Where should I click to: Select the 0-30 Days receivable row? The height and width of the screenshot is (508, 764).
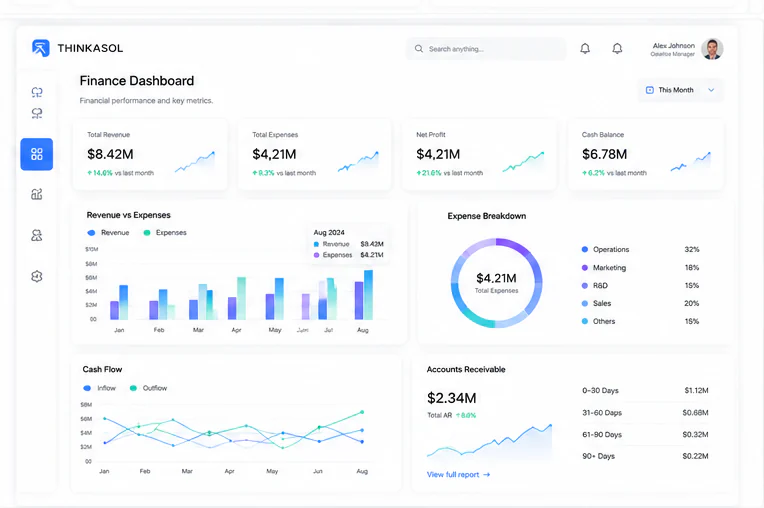pyautogui.click(x=645, y=391)
